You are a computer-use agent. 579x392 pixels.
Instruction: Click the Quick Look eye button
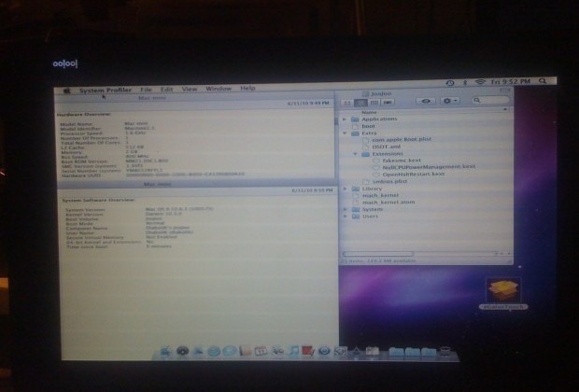tap(426, 101)
